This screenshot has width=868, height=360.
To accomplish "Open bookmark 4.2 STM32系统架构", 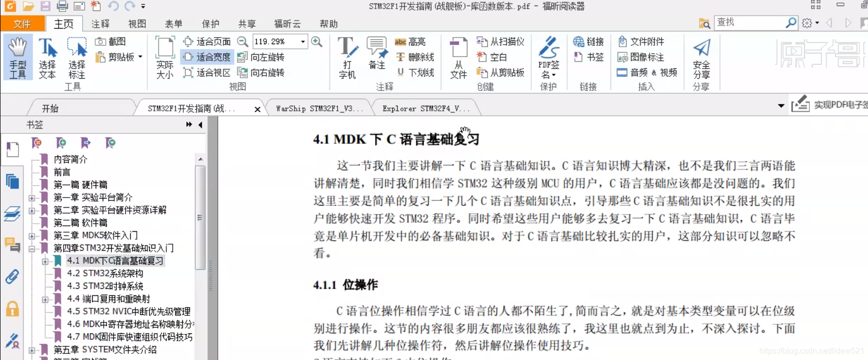I will (105, 274).
